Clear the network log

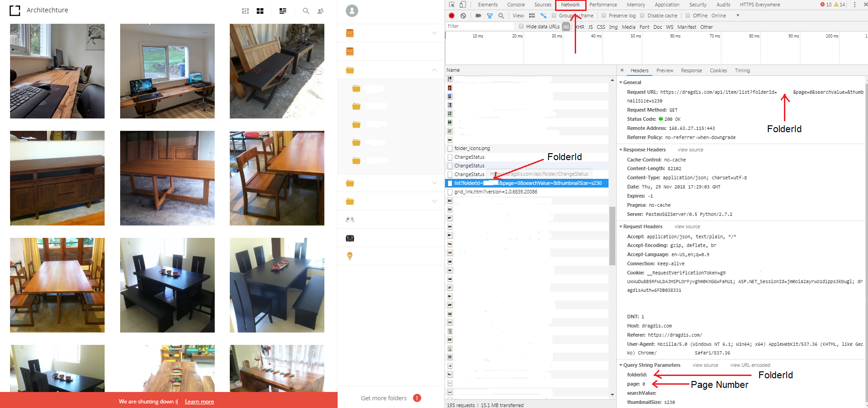tap(463, 16)
